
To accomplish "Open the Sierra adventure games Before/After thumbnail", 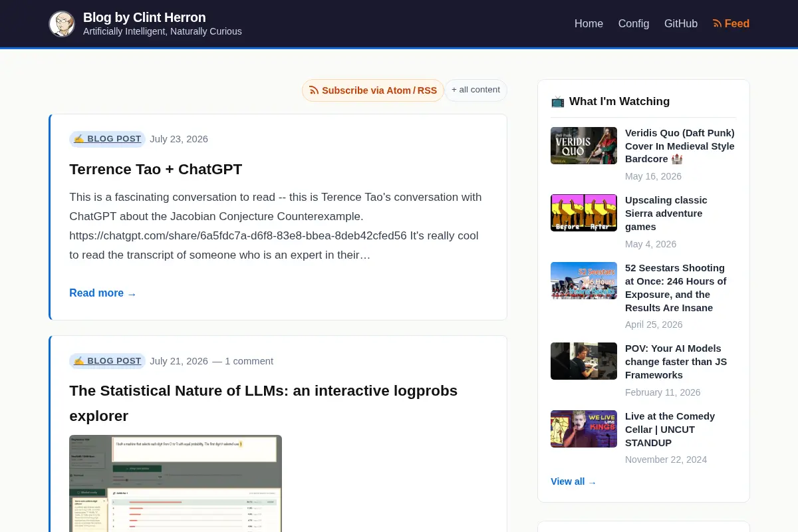I will (584, 213).
